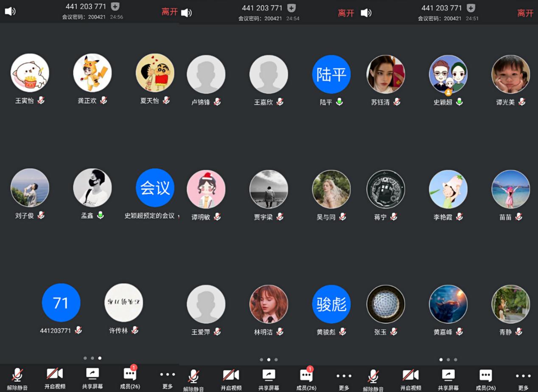The height and width of the screenshot is (392, 538).
Task: Click the green microphone icon beside 陆平
Action: pyautogui.click(x=339, y=102)
